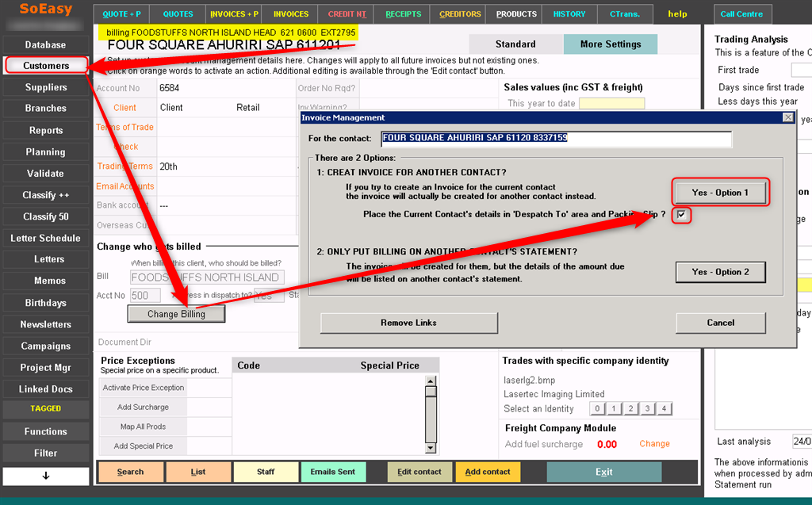Switch to Standard settings tab
Viewport: 812px width, 505px height.
pyautogui.click(x=515, y=44)
